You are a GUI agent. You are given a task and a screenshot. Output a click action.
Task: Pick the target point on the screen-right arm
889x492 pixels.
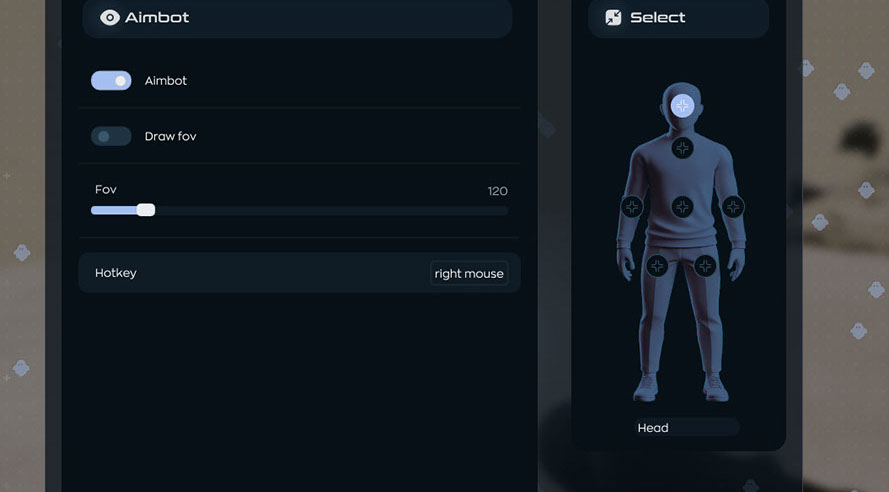pos(733,207)
